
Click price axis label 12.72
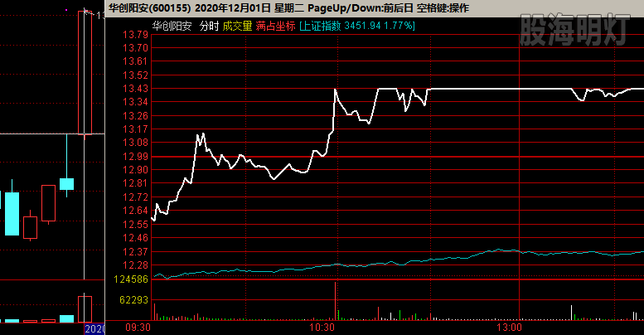pos(136,197)
